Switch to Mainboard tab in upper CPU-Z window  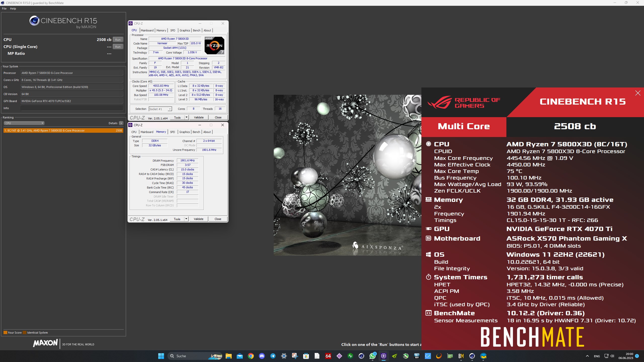147,30
